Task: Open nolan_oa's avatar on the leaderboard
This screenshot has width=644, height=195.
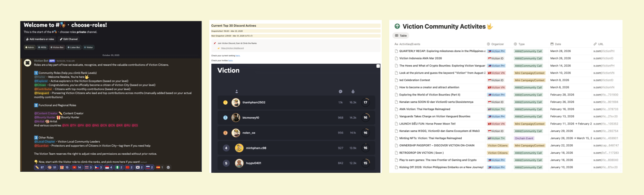Action: (x=236, y=133)
